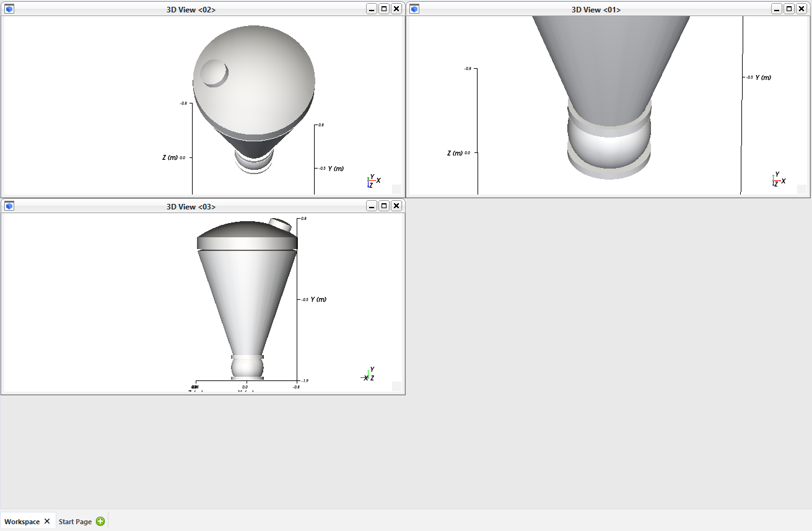Screen dimensions: 812x531
Task: Click the gray corner square in 3D View <02>
Action: click(x=396, y=189)
